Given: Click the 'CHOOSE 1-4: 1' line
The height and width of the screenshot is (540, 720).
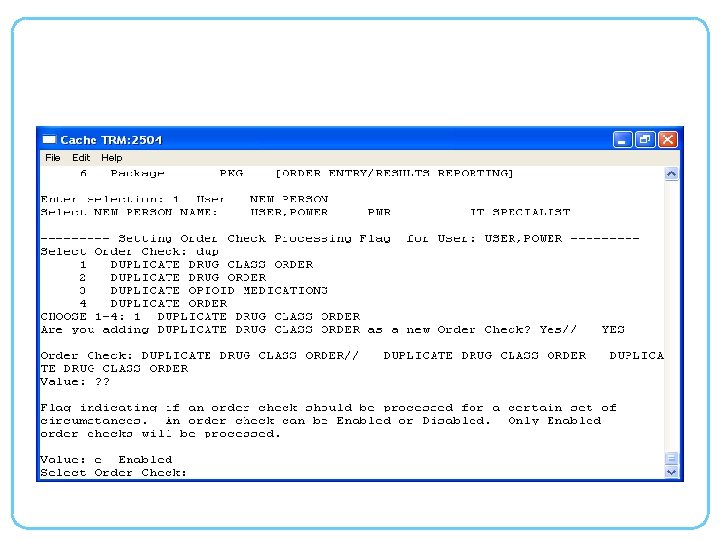Looking at the screenshot, I should coord(200,316).
